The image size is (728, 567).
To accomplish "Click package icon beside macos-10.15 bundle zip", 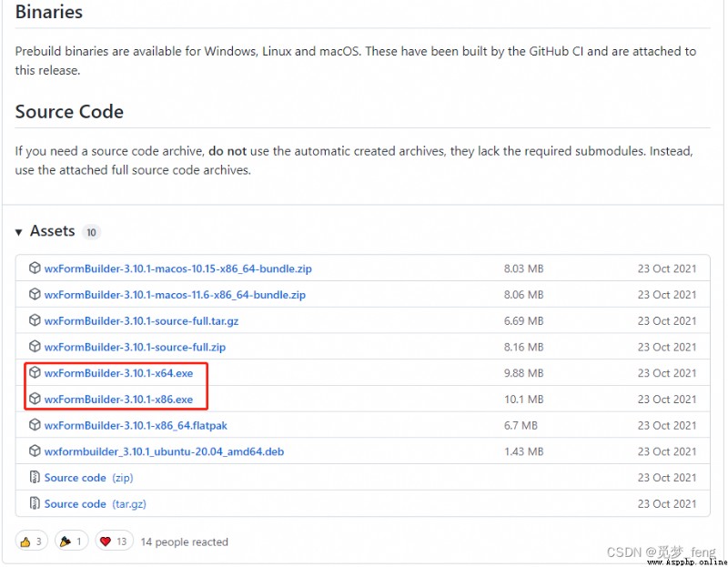I will 35,268.
